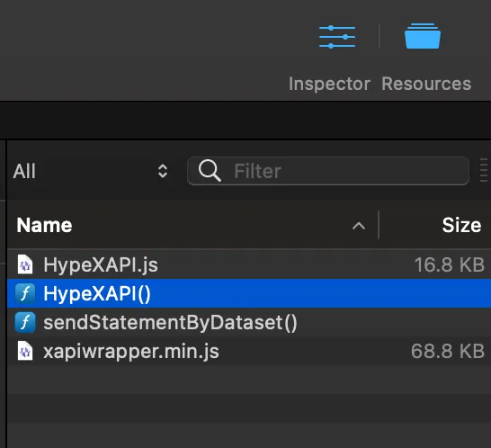Image resolution: width=491 pixels, height=448 pixels.
Task: Click the Resources label
Action: point(426,84)
